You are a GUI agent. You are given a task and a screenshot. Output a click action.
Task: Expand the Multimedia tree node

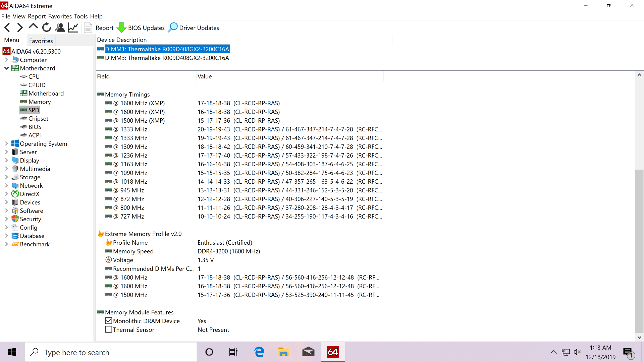coord(6,169)
